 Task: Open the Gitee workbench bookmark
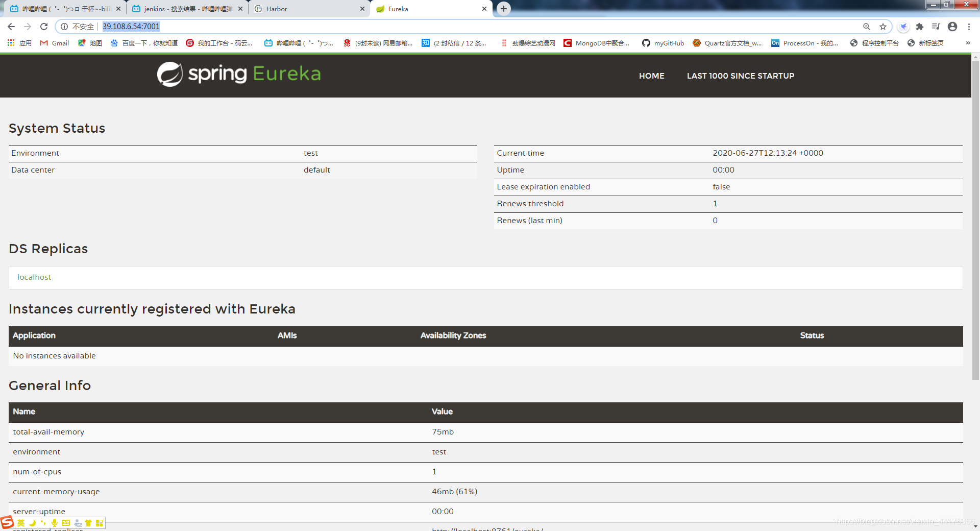tap(219, 43)
